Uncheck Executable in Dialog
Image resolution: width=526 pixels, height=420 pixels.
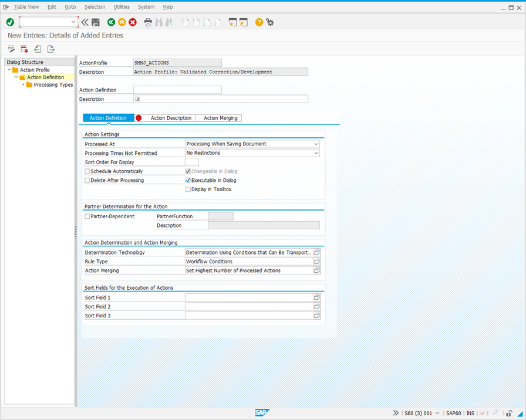[188, 180]
